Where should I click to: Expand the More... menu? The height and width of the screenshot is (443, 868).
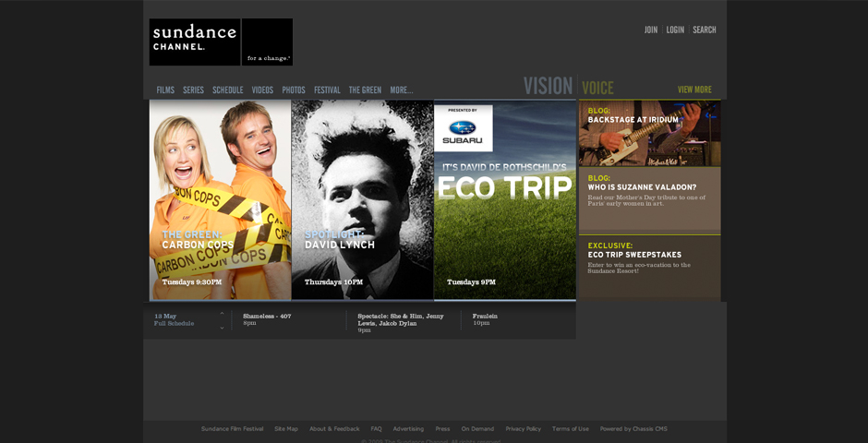(x=402, y=90)
